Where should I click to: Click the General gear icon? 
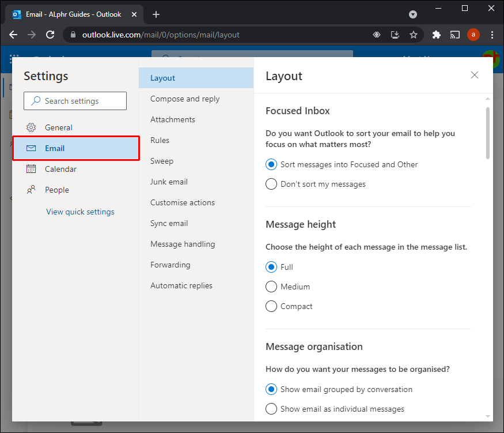32,127
